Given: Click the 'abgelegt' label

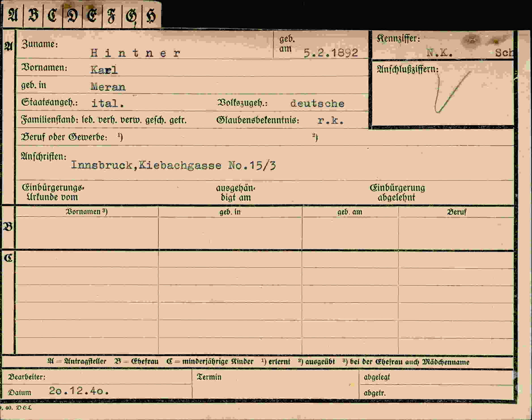Looking at the screenshot, I should (x=377, y=377).
